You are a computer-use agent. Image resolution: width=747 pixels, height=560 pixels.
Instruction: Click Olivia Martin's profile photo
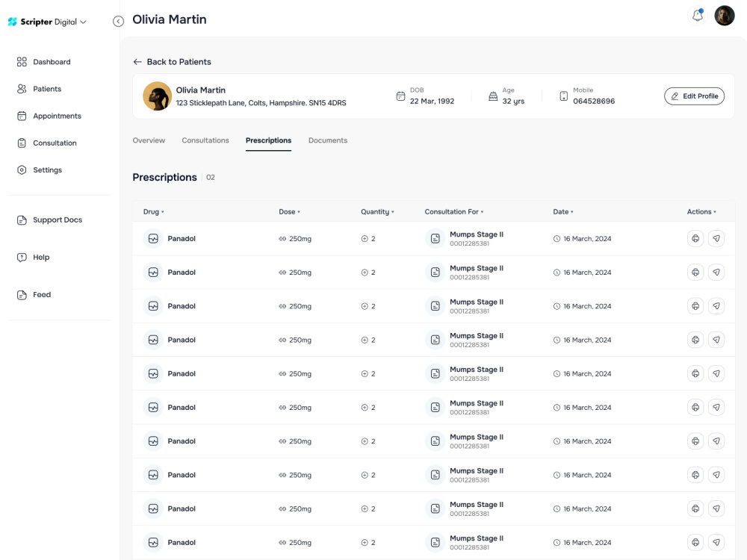(157, 96)
